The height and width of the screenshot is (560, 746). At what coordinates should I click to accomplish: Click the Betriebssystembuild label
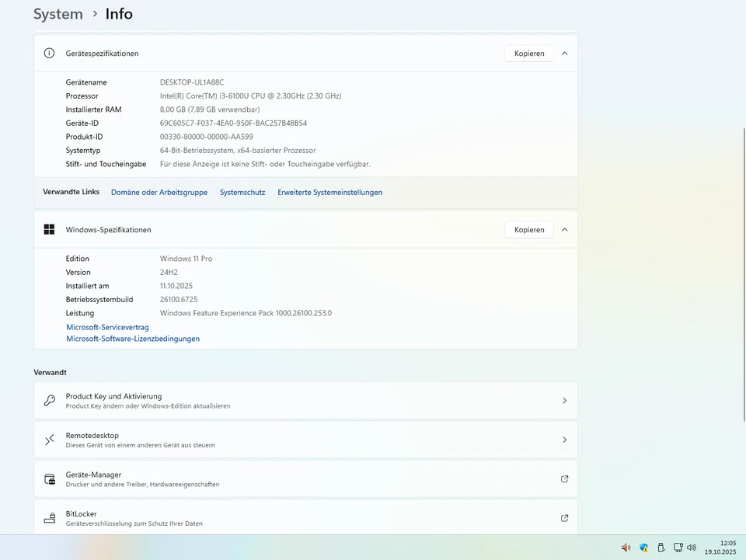click(x=99, y=300)
